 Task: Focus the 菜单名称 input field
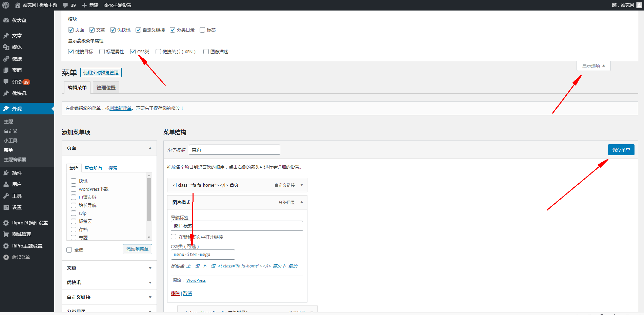pos(235,150)
